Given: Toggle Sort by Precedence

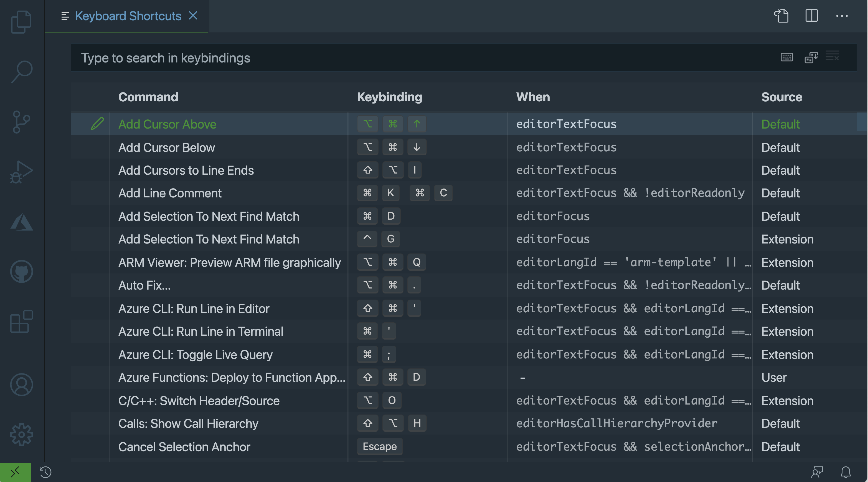Looking at the screenshot, I should (811, 57).
